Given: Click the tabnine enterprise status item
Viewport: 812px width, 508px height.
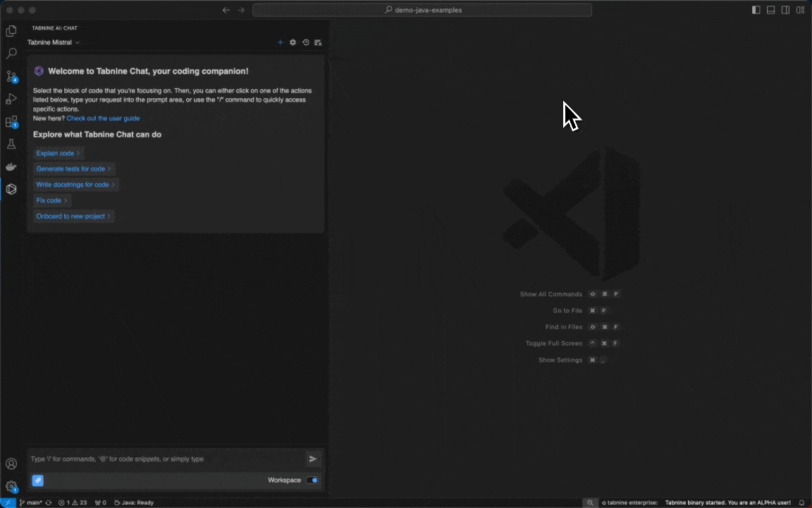Looking at the screenshot, I should [x=629, y=502].
